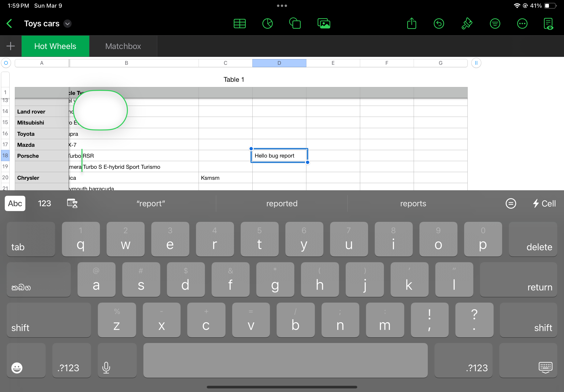Choose the "reported" autocomplete suggestion
The height and width of the screenshot is (392, 564).
(x=282, y=203)
